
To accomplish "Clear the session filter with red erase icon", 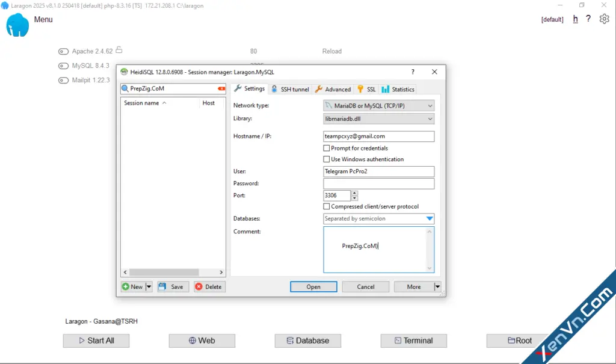I will click(221, 88).
